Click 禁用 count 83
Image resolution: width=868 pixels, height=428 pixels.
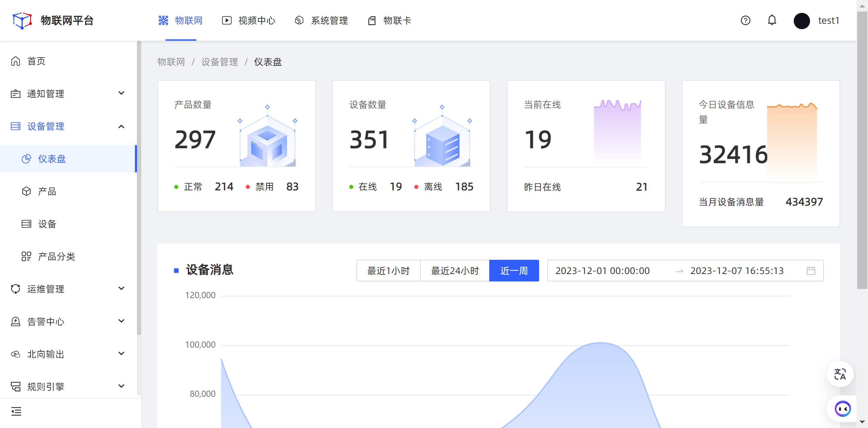coord(292,187)
